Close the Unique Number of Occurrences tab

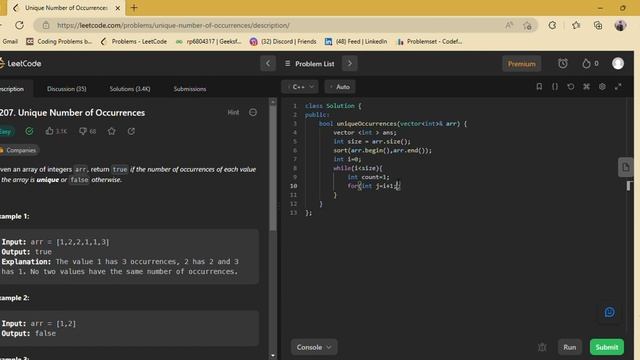pyautogui.click(x=118, y=8)
